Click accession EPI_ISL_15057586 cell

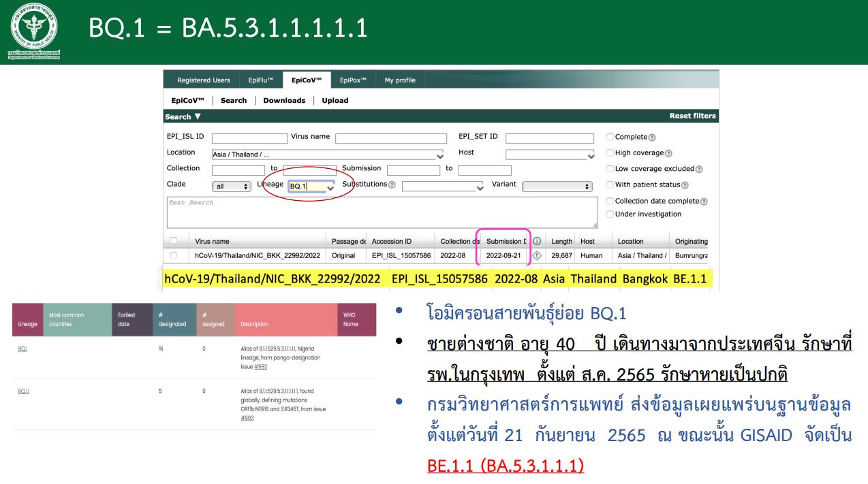[401, 256]
